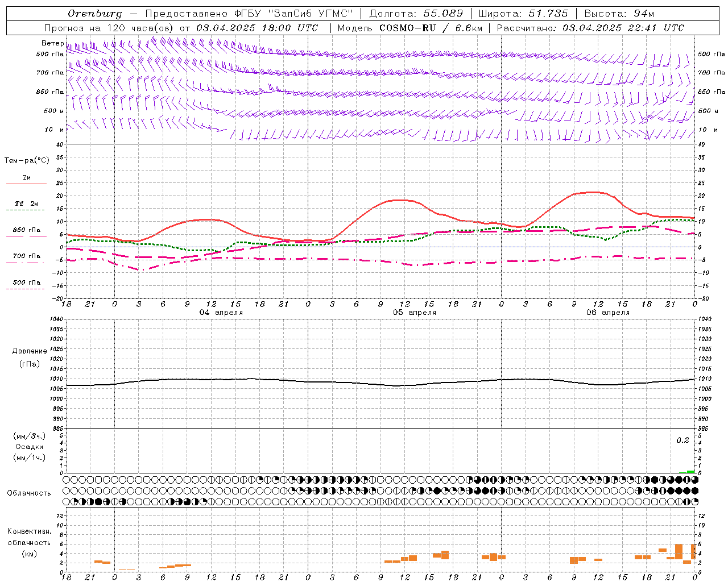Click the '500 гПа' temperature legend entry
The image size is (728, 582).
point(26,282)
